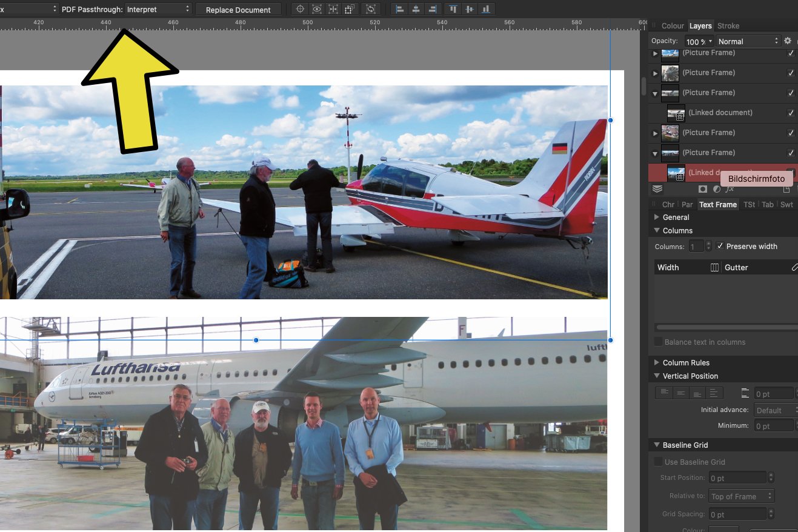Image resolution: width=798 pixels, height=532 pixels.
Task: Switch to the Swt swatches tab
Action: point(786,205)
